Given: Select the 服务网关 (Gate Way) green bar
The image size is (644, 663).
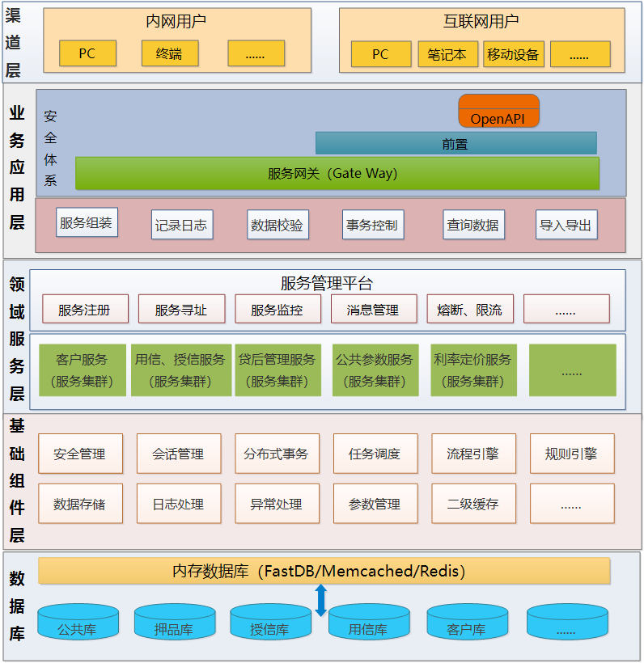Looking at the screenshot, I should point(337,173).
